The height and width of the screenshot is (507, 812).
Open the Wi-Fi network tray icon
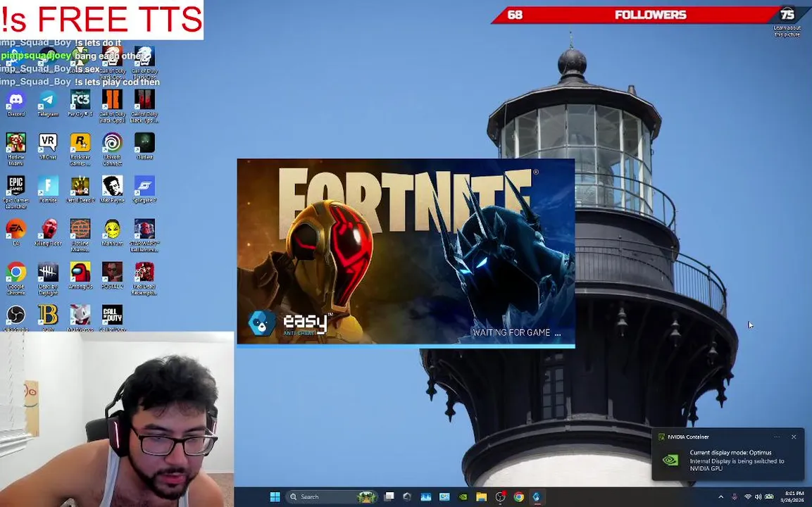click(748, 497)
